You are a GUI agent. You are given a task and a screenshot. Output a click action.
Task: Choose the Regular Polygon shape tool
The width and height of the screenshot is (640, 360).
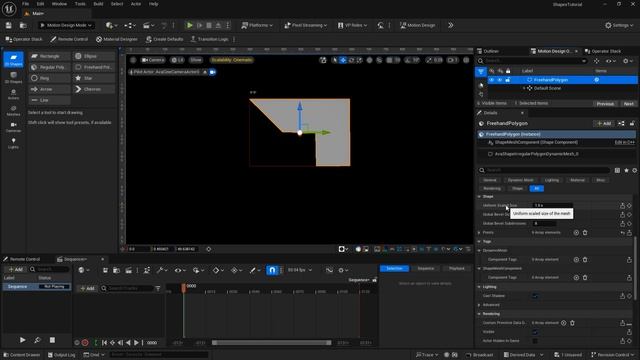pos(49,67)
